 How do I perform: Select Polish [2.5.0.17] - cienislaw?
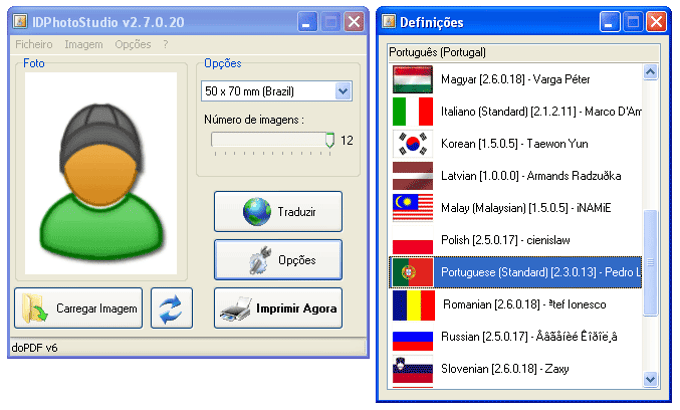click(515, 240)
